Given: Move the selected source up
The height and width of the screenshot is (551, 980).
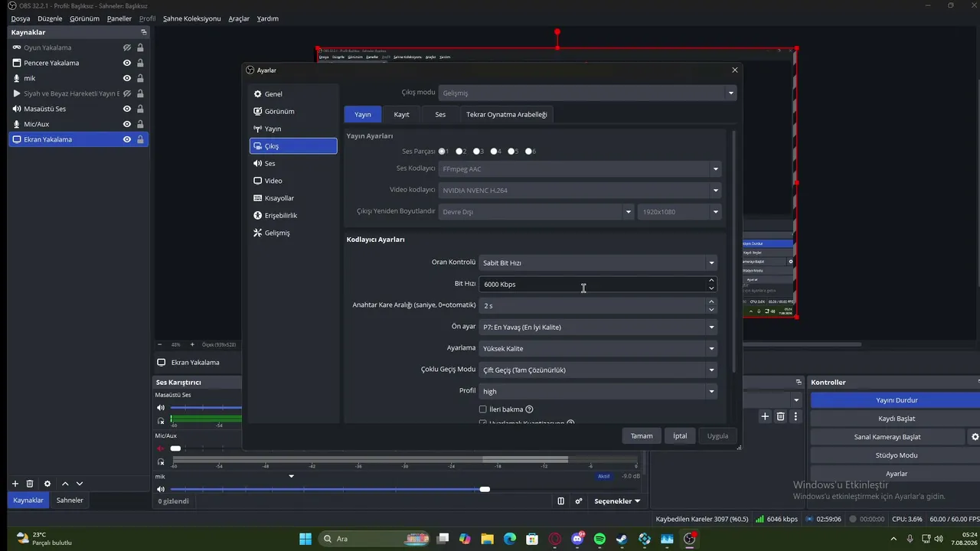Looking at the screenshot, I should pos(65,484).
